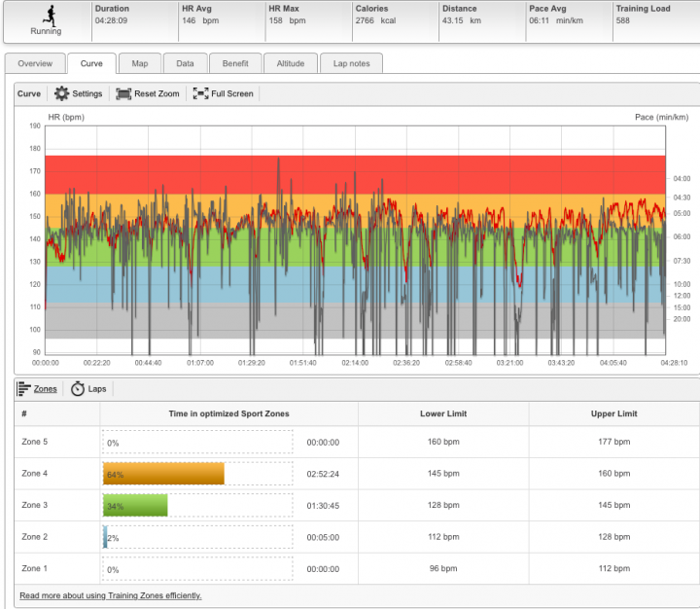Click the Zone 2 blue progress bar
Image resolution: width=700 pixels, height=609 pixels.
pos(105,537)
